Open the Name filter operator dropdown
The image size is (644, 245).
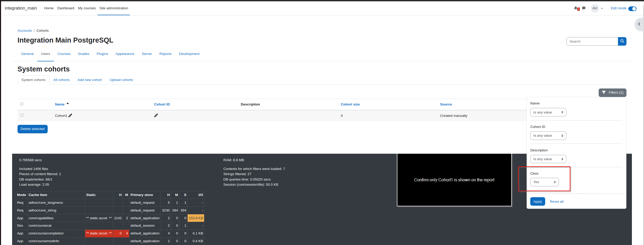(x=548, y=112)
